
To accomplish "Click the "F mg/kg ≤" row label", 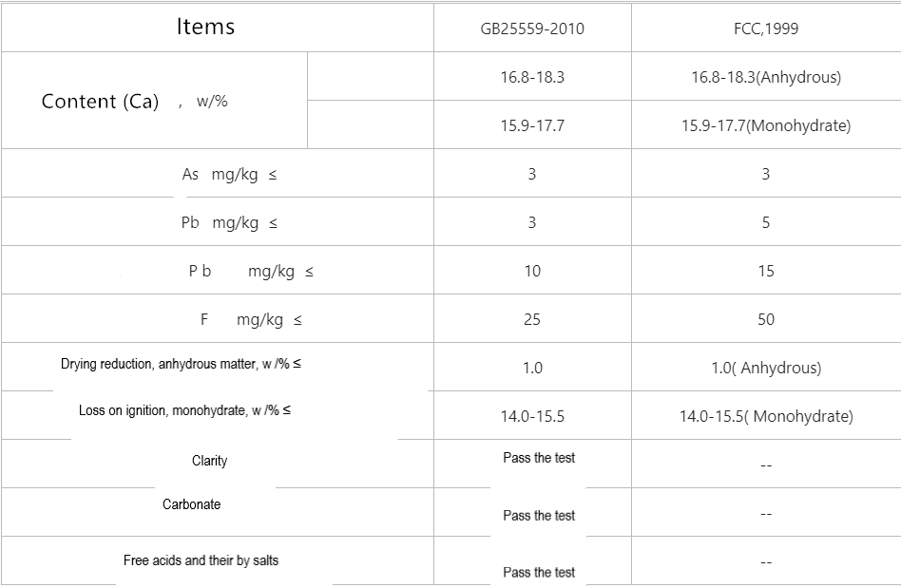I will [x=250, y=320].
